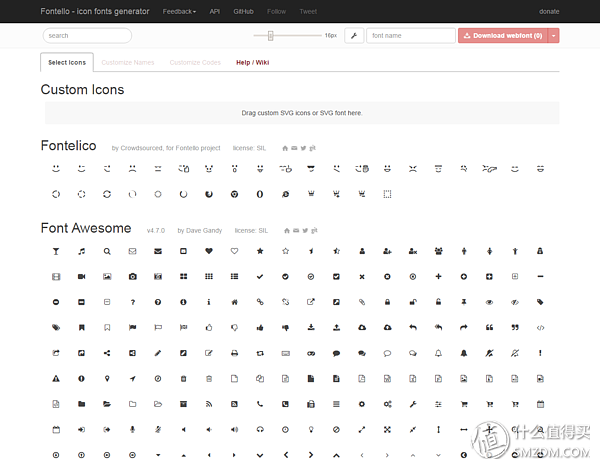Select the eye icon
Image resolution: width=600 pixels, height=469 pixels.
click(489, 302)
